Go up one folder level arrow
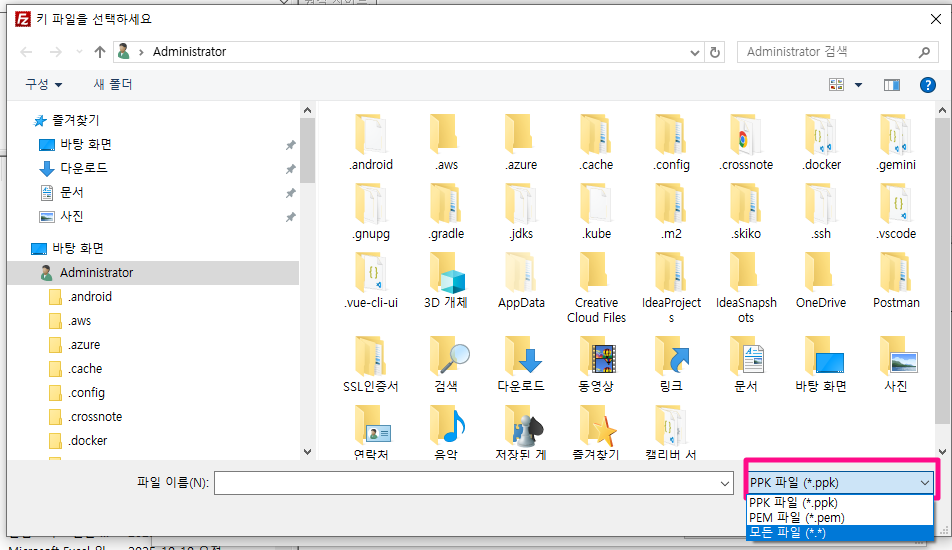This screenshot has height=550, width=952. (x=100, y=52)
